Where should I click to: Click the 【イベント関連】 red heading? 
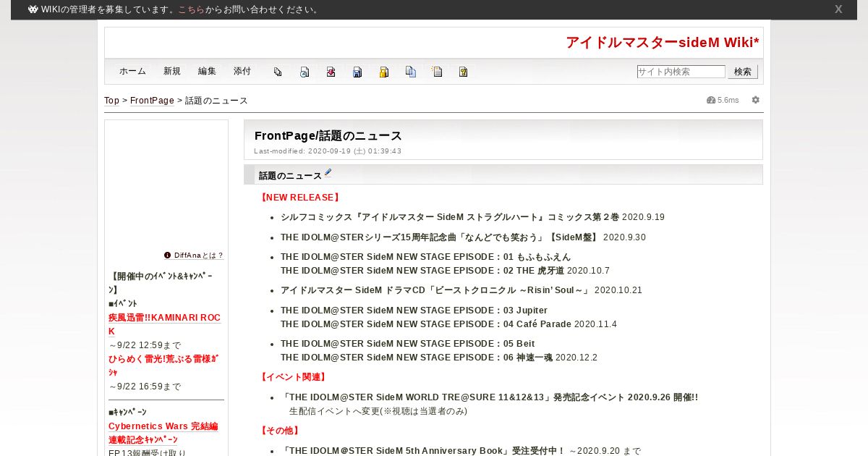tap(293, 377)
